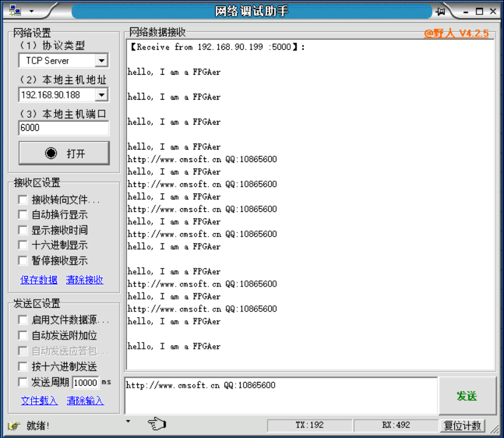The width and height of the screenshot is (504, 438).
Task: Enable the 暂停接收显示 option
Action: click(23, 260)
